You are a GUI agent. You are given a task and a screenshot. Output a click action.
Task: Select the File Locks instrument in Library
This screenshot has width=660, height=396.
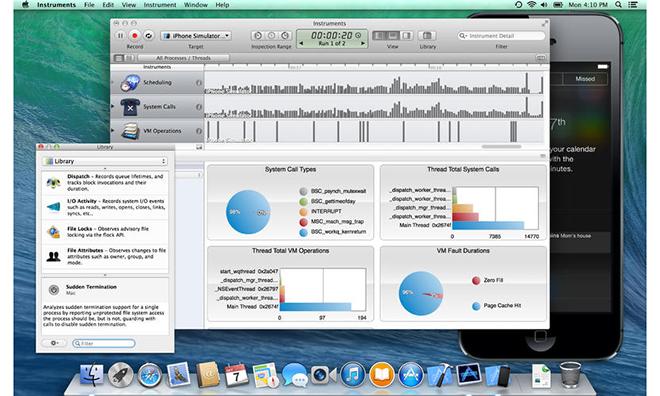pos(105,232)
